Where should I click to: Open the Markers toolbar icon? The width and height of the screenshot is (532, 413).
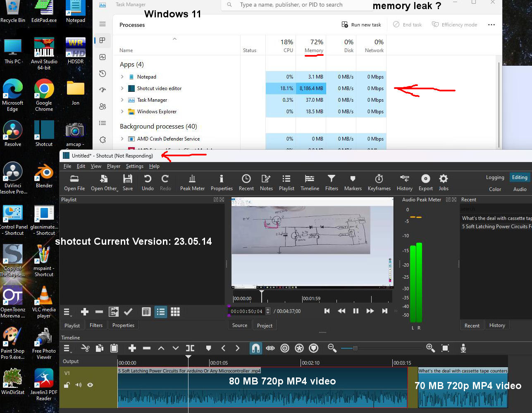(x=353, y=182)
